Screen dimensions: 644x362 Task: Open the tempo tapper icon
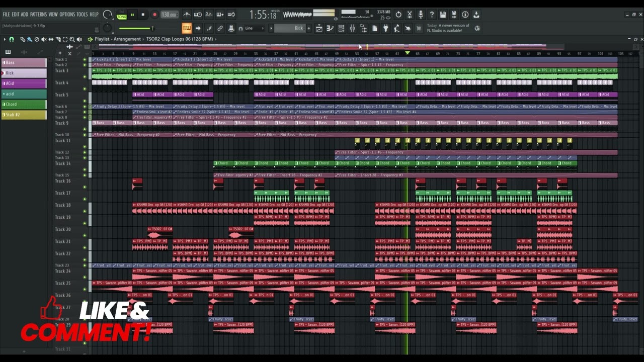coord(396,28)
